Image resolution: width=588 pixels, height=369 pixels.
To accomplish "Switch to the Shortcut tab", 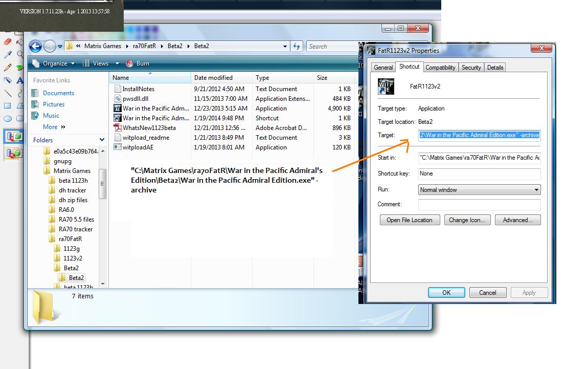I will tap(409, 67).
